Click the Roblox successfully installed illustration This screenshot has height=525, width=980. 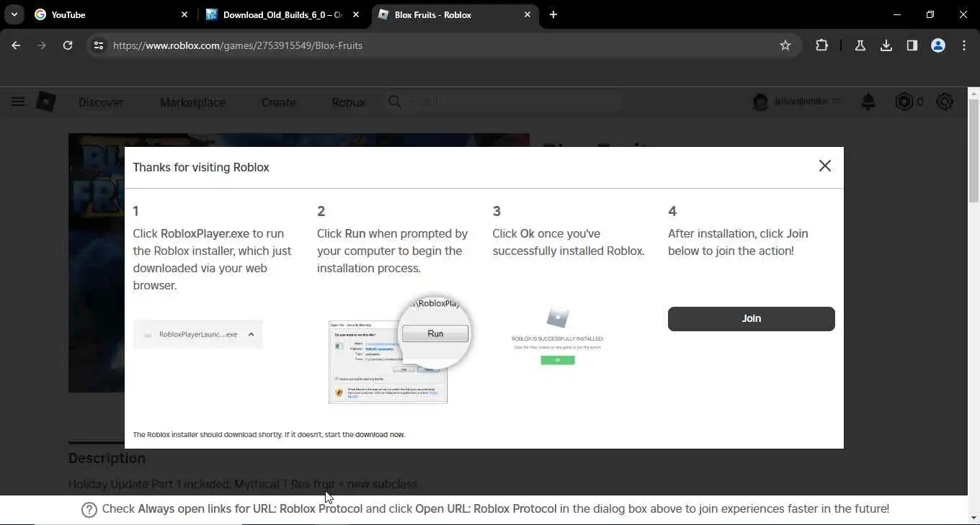[x=558, y=336]
